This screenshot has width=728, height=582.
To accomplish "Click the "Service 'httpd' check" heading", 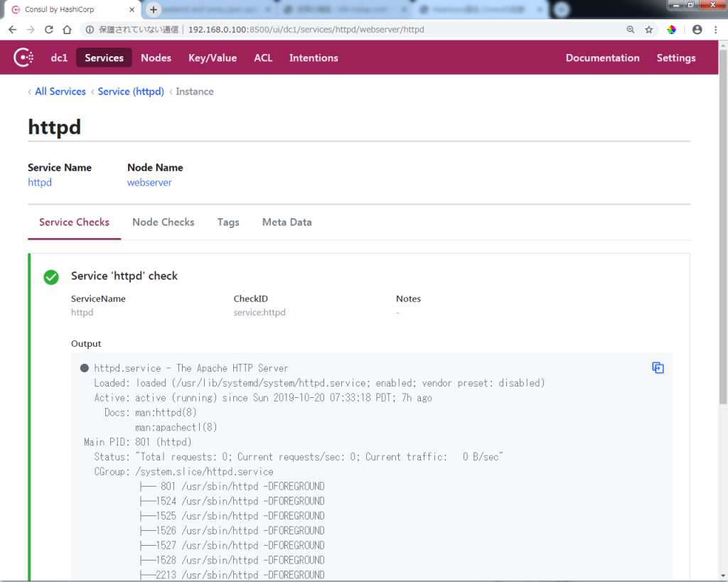I will (x=124, y=276).
